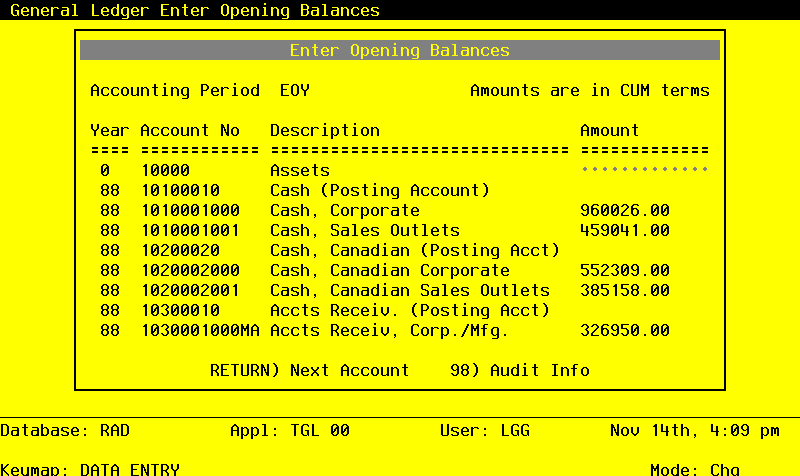Click the Mode: Chg indicator
Screen dimensions: 800x476
[x=694, y=469]
